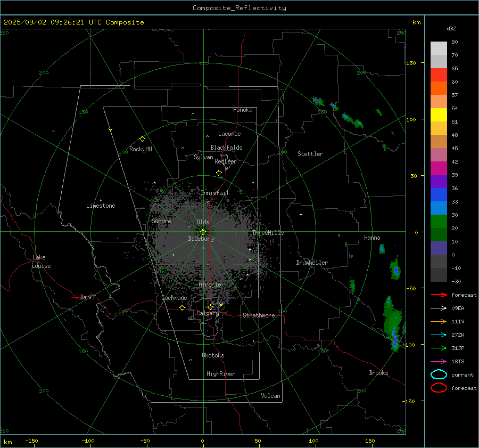Click the asterisk marker above Limestone

(101, 201)
